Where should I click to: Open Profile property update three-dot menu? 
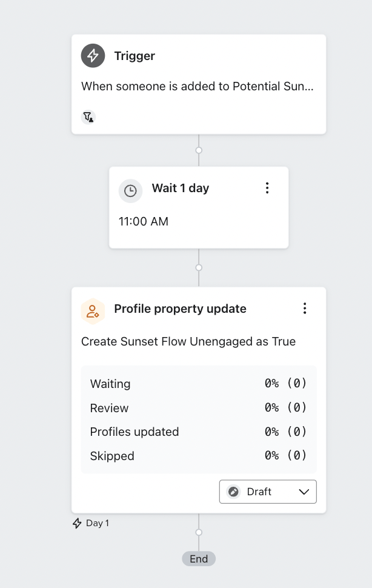305,309
